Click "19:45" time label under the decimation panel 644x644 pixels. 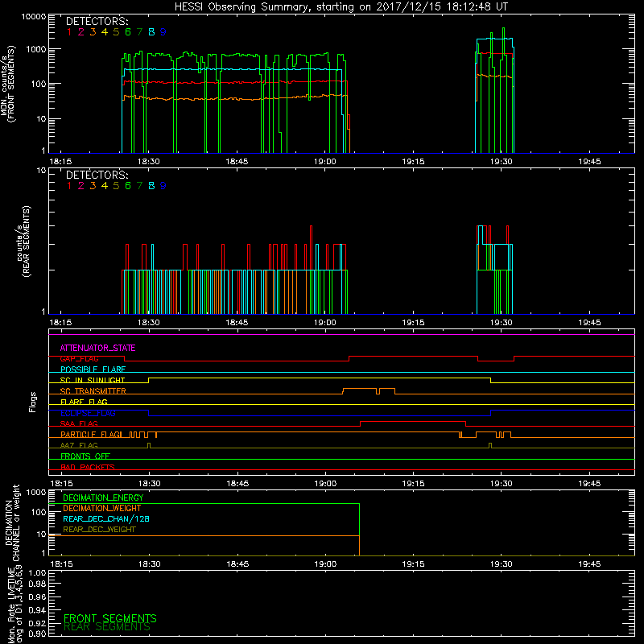coord(589,564)
